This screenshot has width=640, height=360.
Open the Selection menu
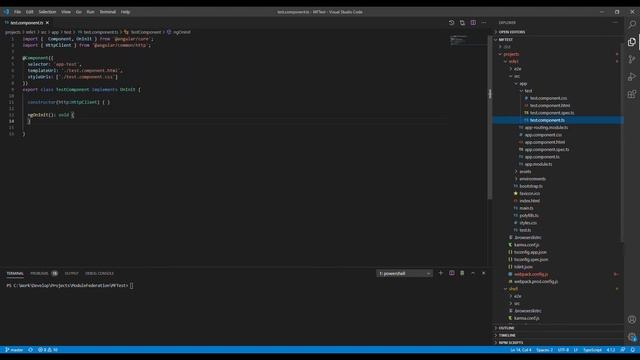[47, 12]
